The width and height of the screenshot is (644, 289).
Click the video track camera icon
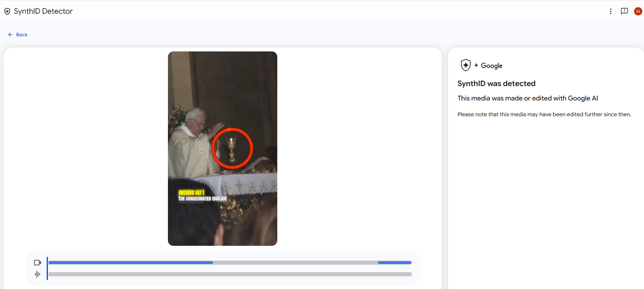38,263
